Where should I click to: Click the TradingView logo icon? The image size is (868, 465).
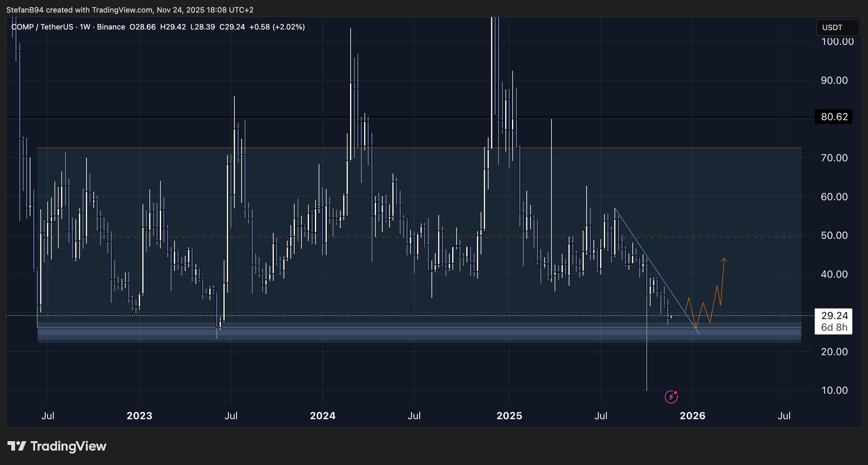click(x=17, y=446)
